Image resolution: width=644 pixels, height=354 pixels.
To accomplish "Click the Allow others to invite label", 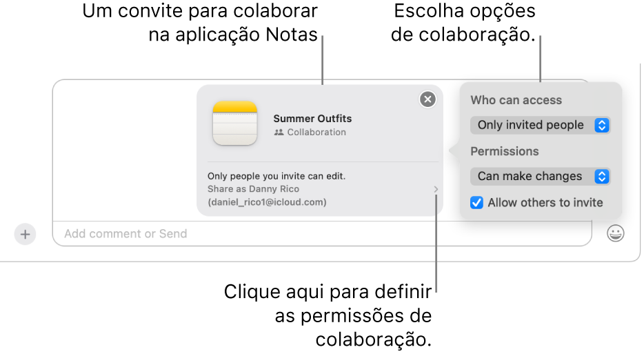I will [x=545, y=203].
